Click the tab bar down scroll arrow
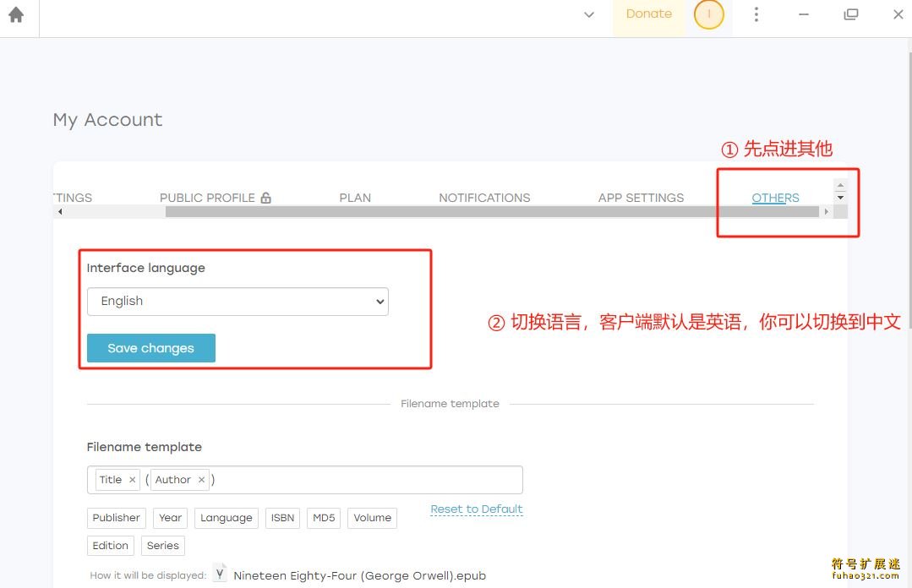 click(x=840, y=198)
